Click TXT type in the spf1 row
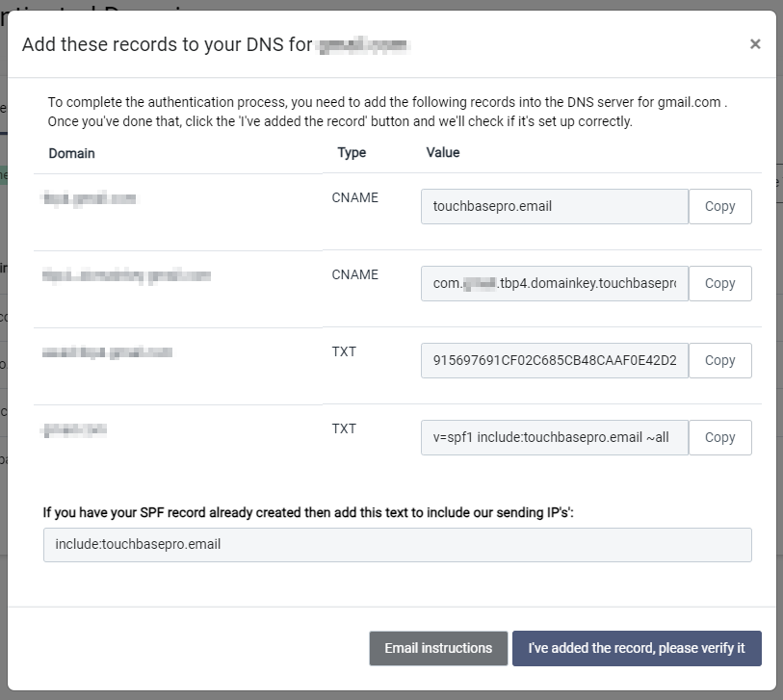Screen dimensions: 783x700 coord(344,428)
